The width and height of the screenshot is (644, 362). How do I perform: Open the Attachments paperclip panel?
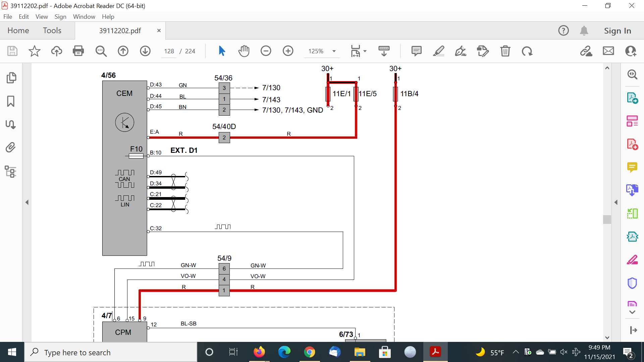(x=11, y=147)
